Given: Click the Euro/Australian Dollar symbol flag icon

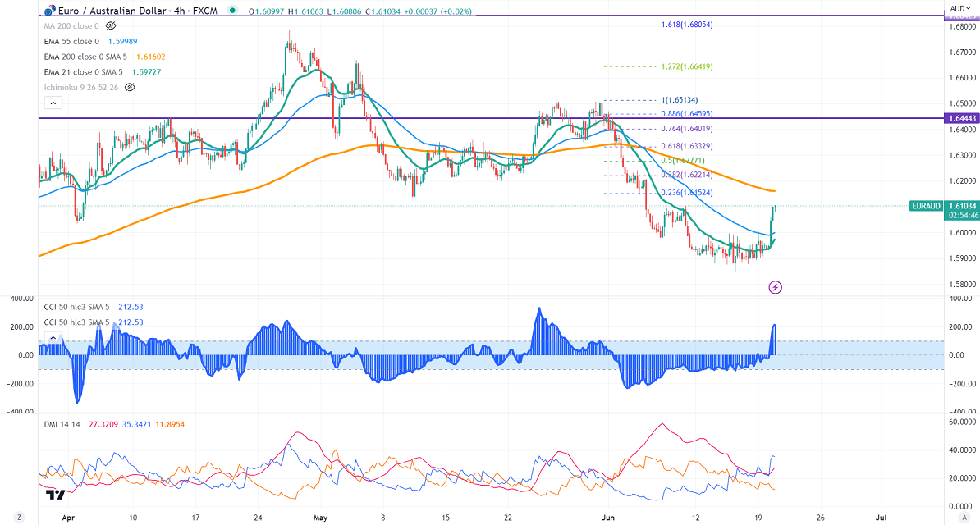Looking at the screenshot, I should coord(50,11).
